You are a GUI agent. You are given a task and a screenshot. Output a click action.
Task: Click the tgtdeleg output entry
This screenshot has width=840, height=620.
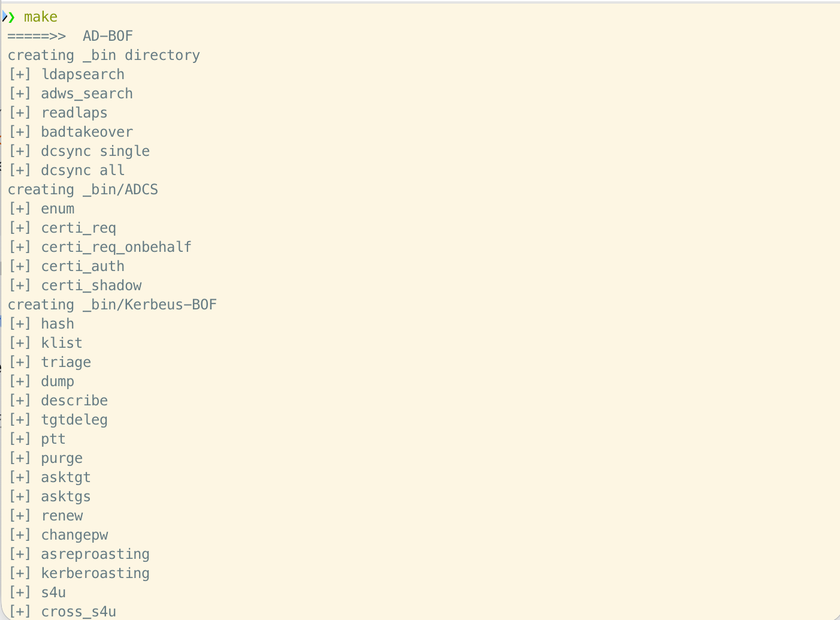tap(74, 420)
